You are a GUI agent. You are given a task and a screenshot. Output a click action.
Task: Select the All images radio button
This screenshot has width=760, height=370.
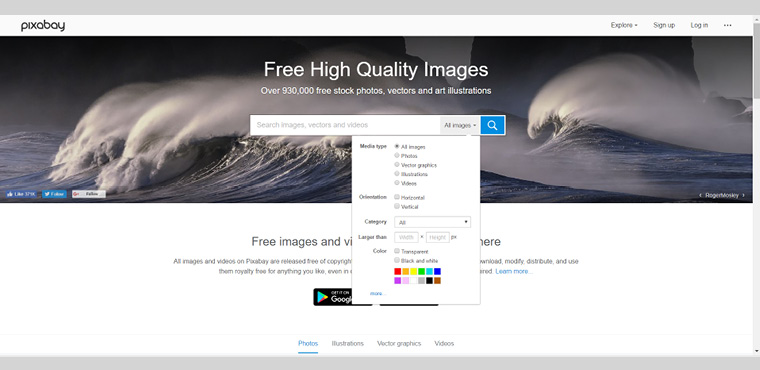[x=397, y=146]
